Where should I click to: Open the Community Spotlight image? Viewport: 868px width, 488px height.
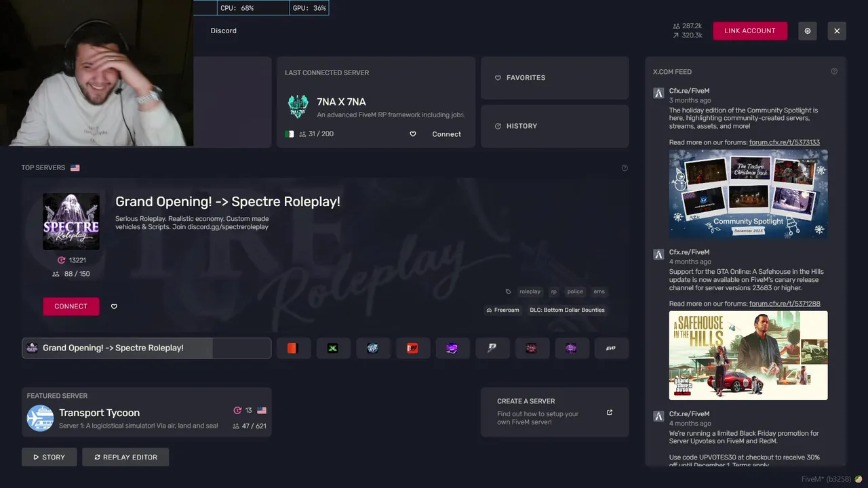[x=748, y=194]
